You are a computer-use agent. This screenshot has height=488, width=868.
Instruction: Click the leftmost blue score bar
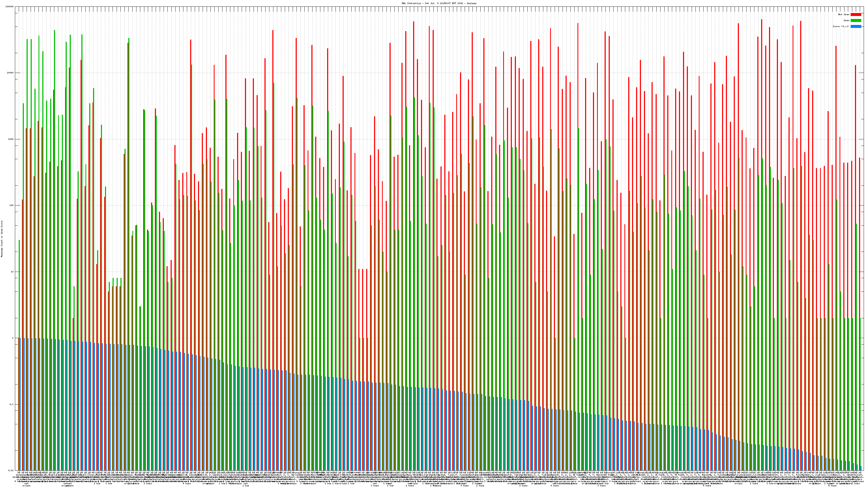pyautogui.click(x=20, y=404)
